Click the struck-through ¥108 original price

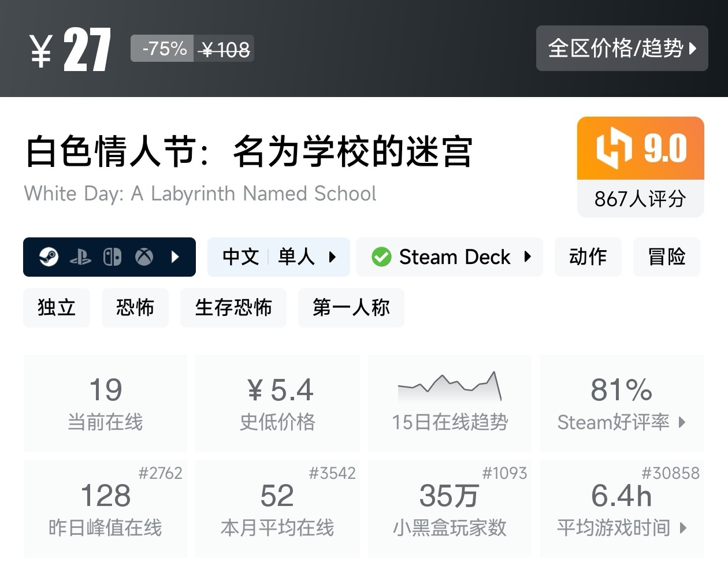pyautogui.click(x=224, y=50)
